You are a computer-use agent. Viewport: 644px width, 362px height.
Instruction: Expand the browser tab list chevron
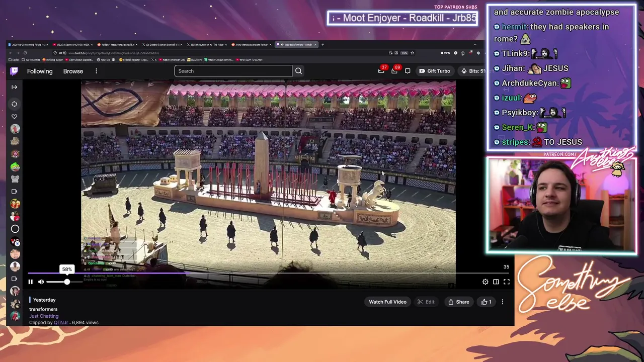click(475, 45)
